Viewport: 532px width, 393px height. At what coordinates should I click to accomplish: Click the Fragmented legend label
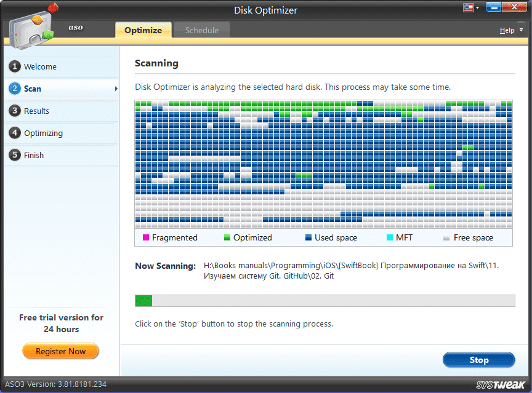[175, 238]
